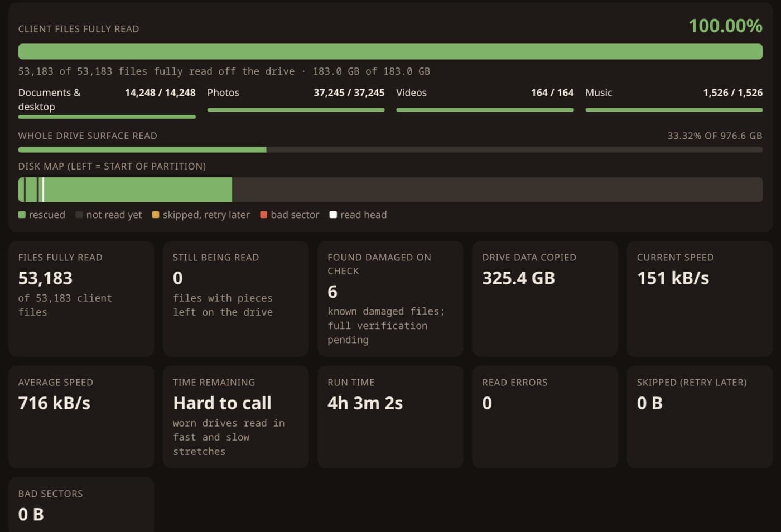Click the READ ERRORS label
The image size is (781, 532).
pyautogui.click(x=514, y=383)
